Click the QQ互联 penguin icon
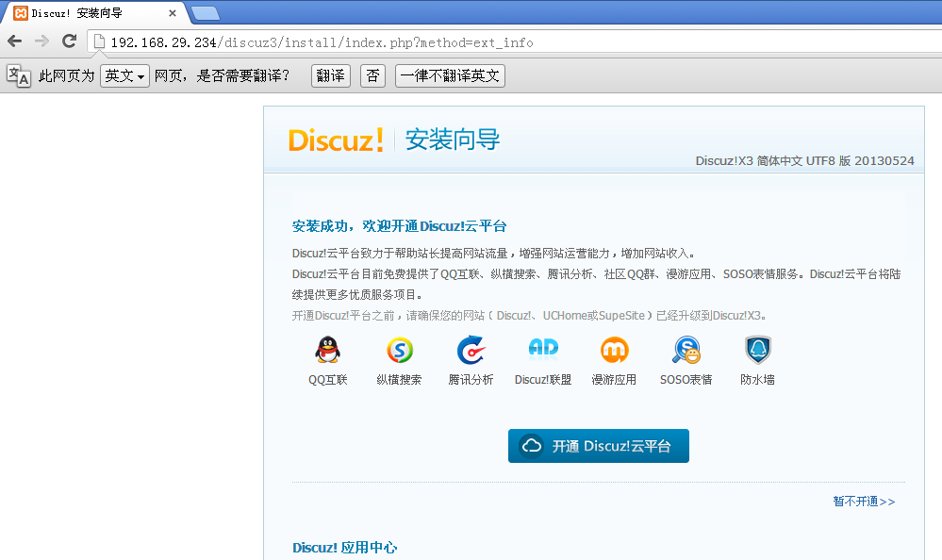942x560 pixels. [x=327, y=350]
